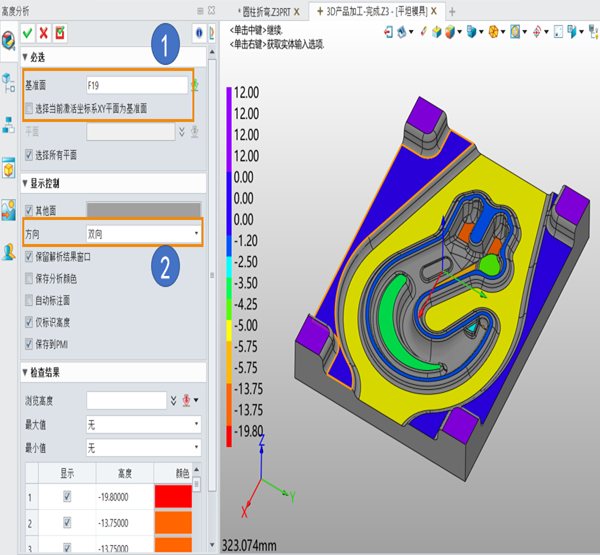600x555 pixels.
Task: Click the shaded multicolor cube display icon
Action: (x=450, y=32)
